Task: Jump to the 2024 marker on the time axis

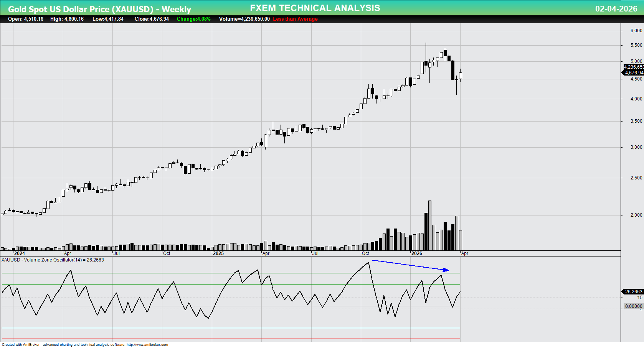Action: click(19, 253)
